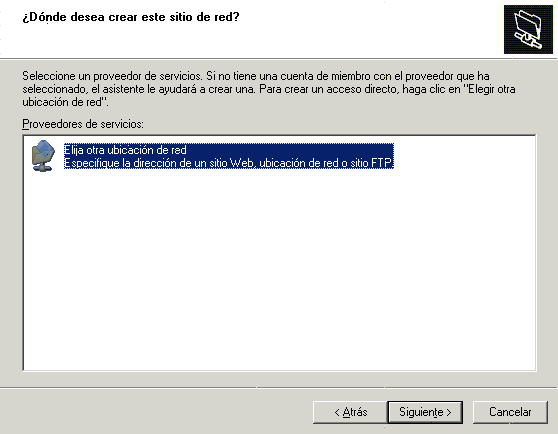Click the 'ubicación de red".' closing text line

(65, 102)
